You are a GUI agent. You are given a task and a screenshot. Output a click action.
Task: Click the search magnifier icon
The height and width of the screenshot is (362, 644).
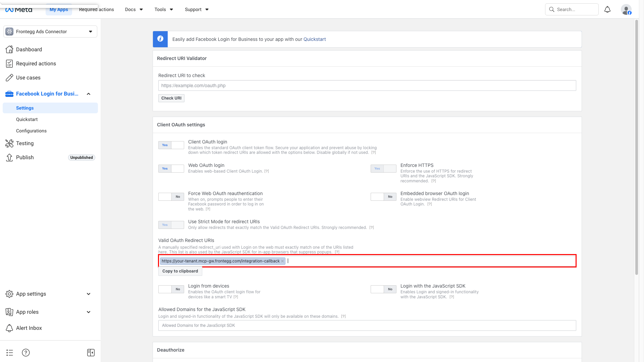coord(552,9)
